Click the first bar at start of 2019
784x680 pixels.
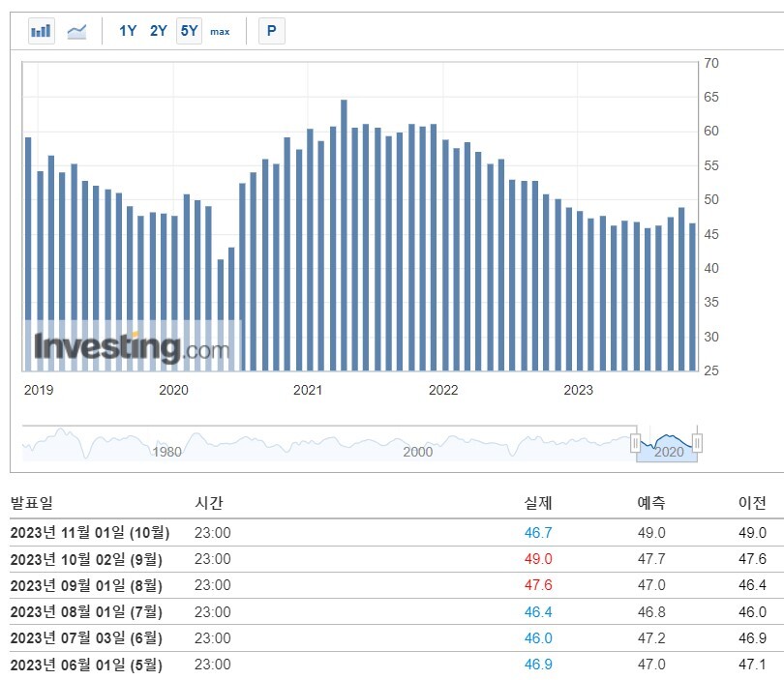click(28, 253)
